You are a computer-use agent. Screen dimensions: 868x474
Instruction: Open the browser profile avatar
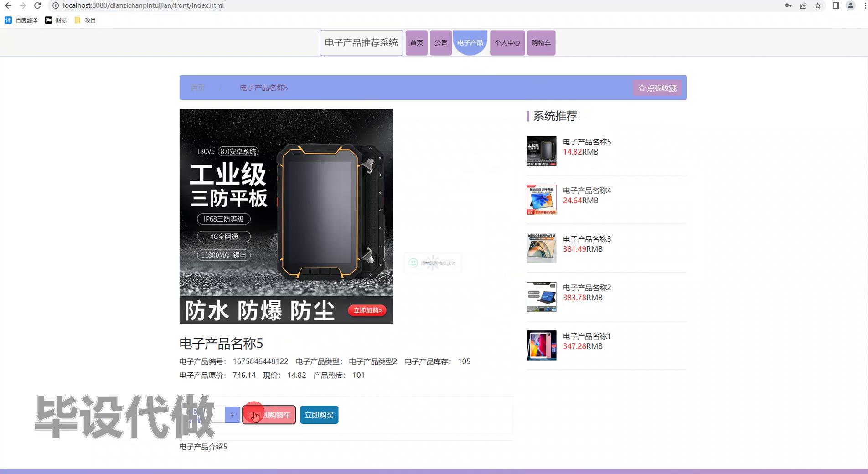(850, 5)
